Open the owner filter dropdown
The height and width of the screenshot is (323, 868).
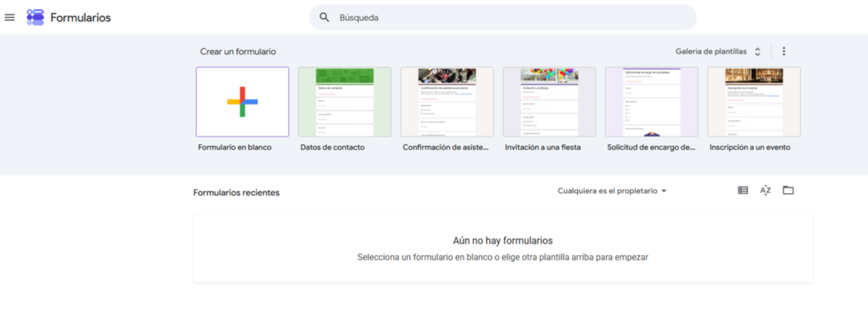[612, 191]
